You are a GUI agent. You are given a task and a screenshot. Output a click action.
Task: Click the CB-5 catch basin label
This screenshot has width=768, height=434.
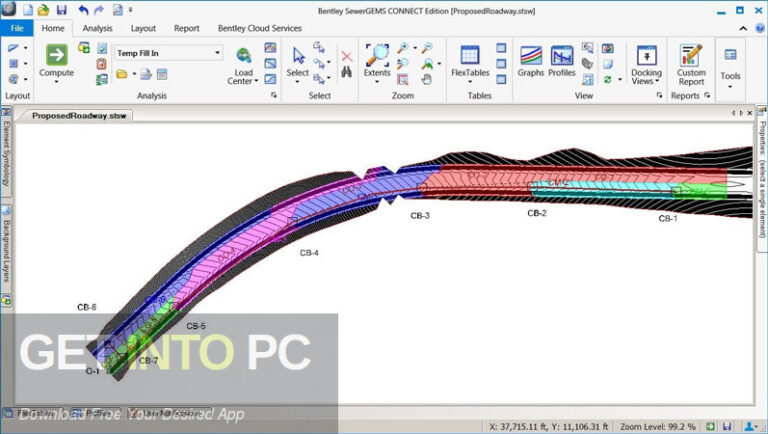[x=196, y=326]
